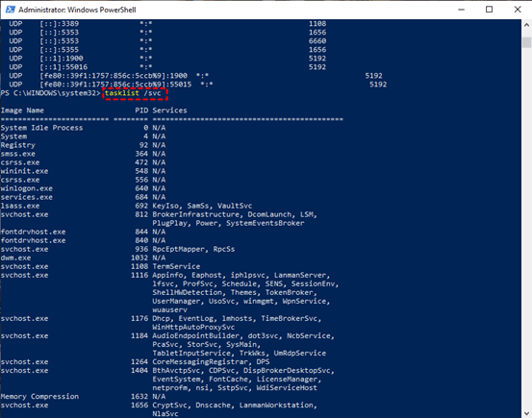Click the lsass.exe process row
The width and height of the screenshot is (532, 418).
(x=126, y=206)
